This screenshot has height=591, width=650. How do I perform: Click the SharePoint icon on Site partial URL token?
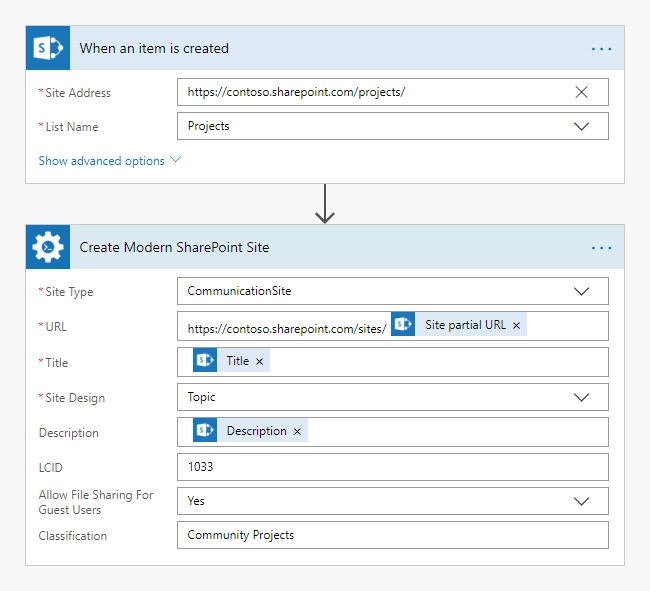[403, 324]
